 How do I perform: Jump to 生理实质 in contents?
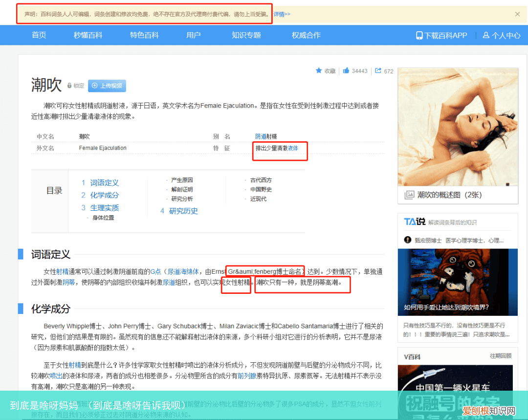(x=105, y=207)
